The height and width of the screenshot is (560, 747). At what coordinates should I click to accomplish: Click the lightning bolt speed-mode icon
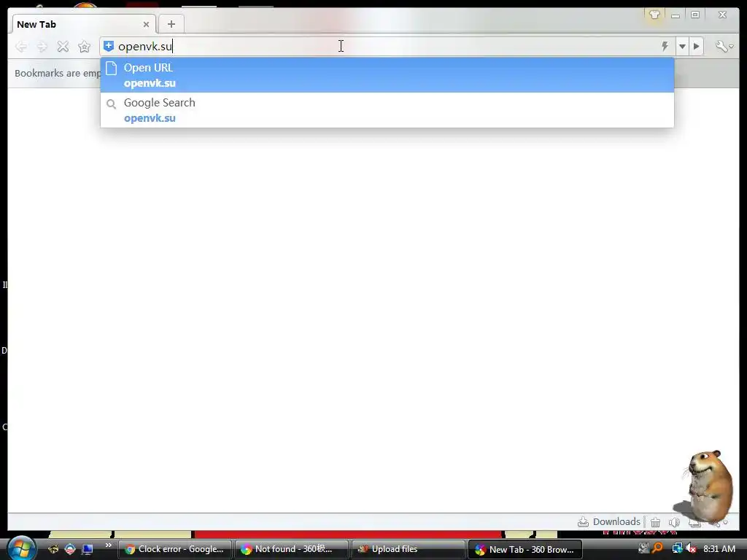(665, 46)
